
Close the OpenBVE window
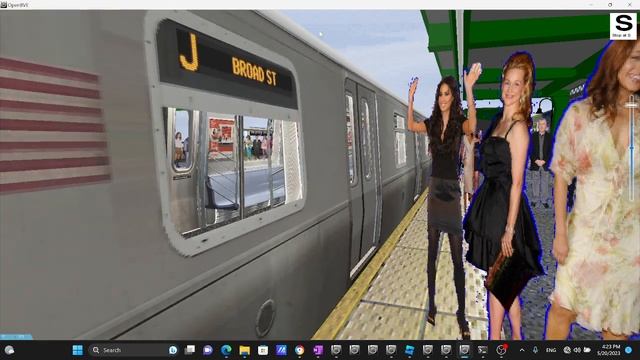tap(629, 5)
